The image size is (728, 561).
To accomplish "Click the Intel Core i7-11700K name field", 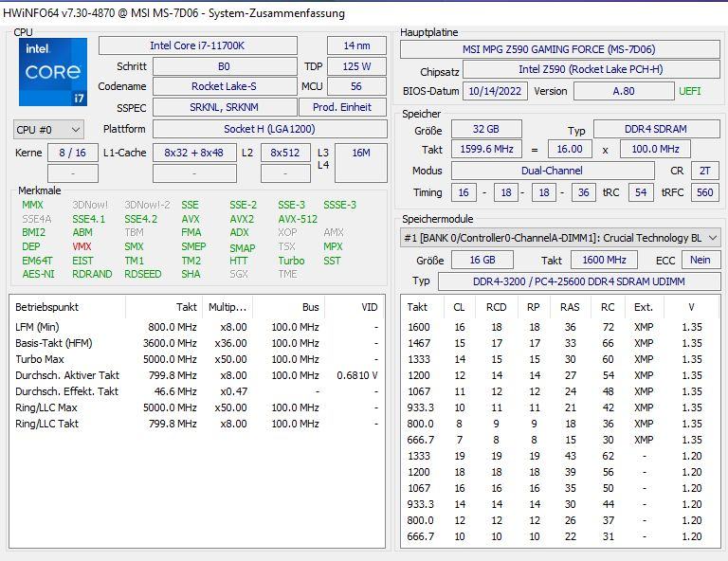I will point(197,45).
